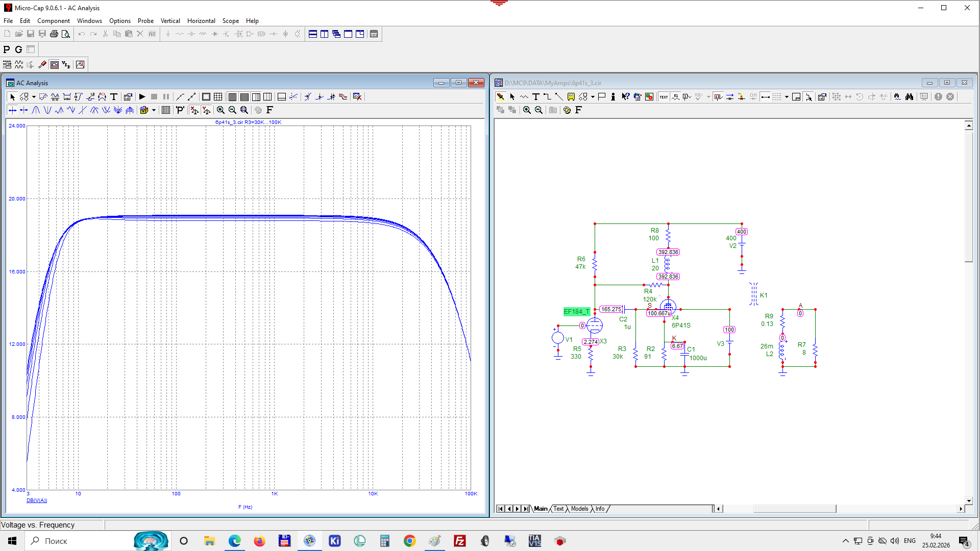Click the Text tab at schematic bottom
This screenshot has height=551, width=980.
point(558,509)
